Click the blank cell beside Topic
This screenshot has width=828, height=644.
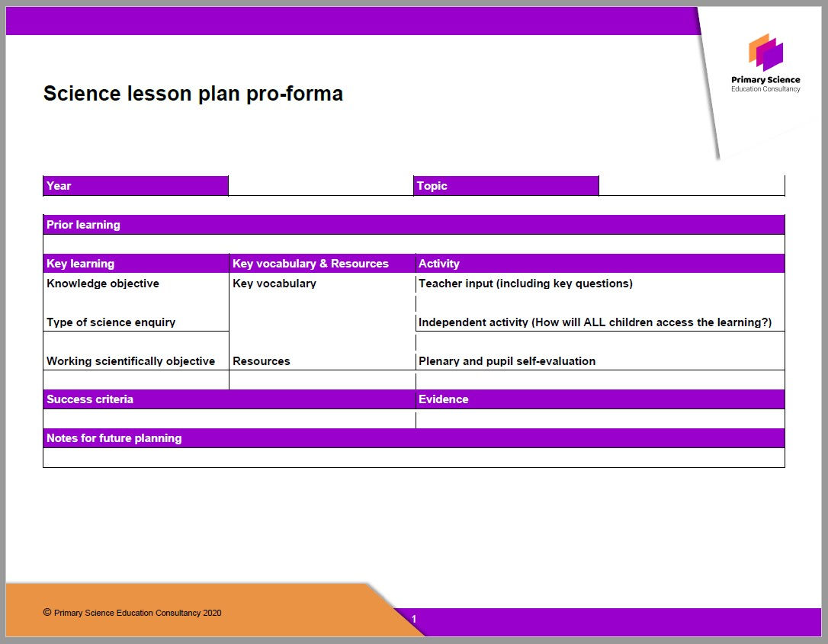(x=691, y=185)
